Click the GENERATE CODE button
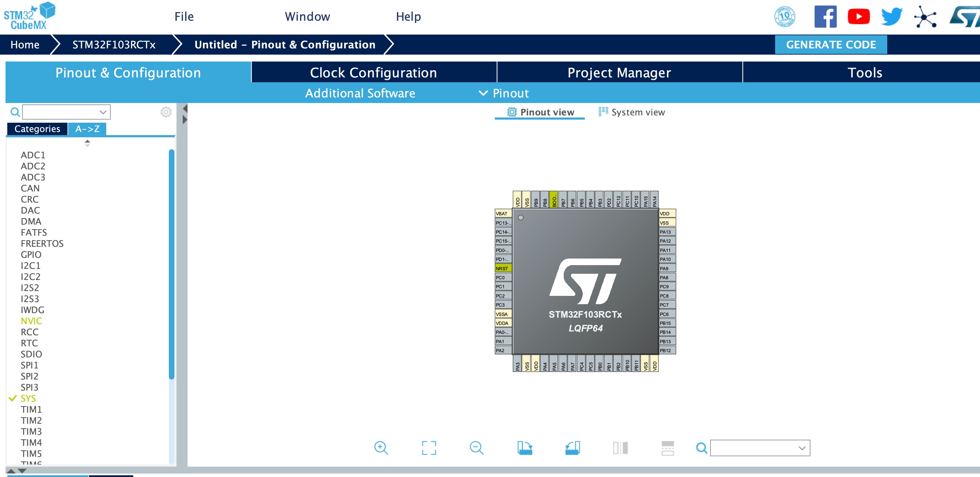980x477 pixels. (x=831, y=45)
